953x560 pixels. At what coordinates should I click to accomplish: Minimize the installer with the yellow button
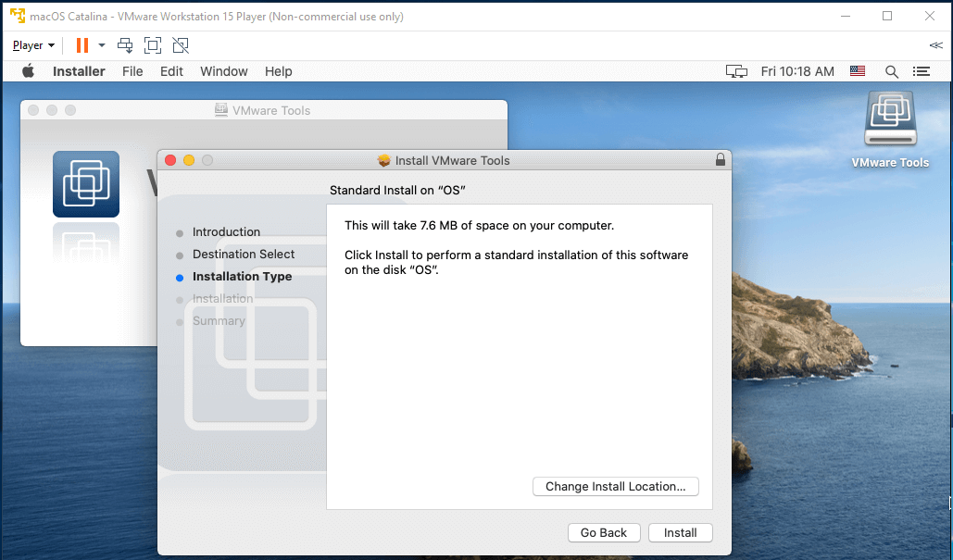[x=189, y=160]
